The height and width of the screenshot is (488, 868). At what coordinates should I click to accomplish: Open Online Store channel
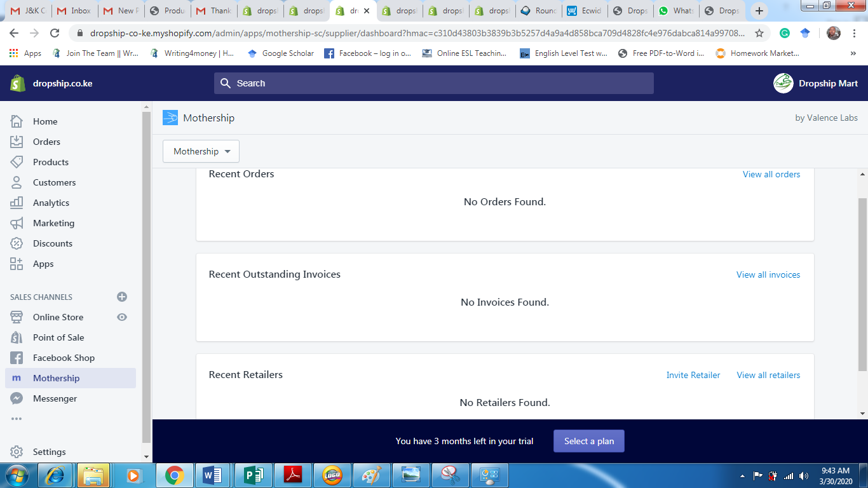(58, 317)
